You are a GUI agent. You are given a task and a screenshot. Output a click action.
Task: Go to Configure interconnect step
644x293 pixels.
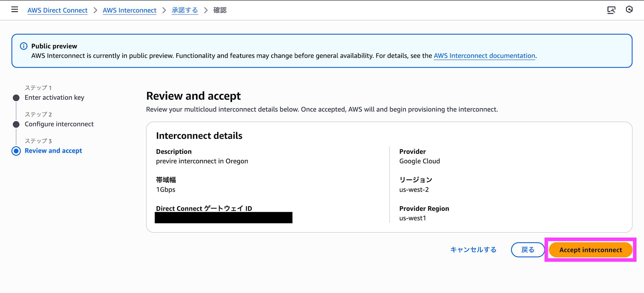pos(59,124)
